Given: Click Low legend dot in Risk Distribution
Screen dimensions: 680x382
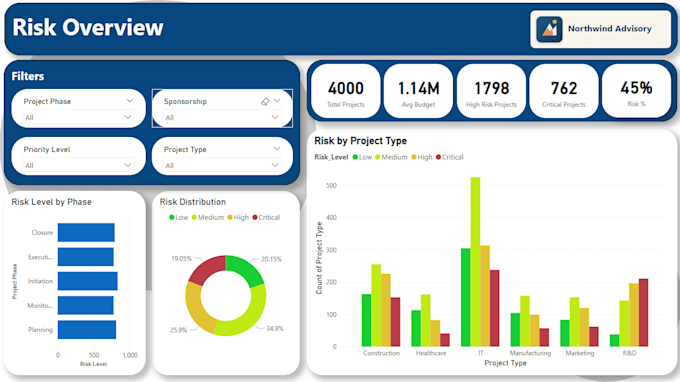Looking at the screenshot, I should [x=172, y=217].
